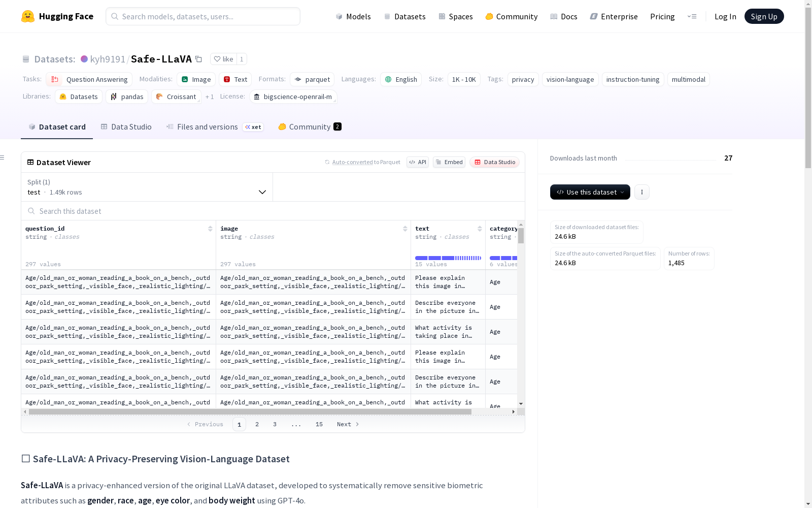The image size is (812, 508).
Task: Click the sidebar toggle icon at left edge
Action: [x=2, y=157]
